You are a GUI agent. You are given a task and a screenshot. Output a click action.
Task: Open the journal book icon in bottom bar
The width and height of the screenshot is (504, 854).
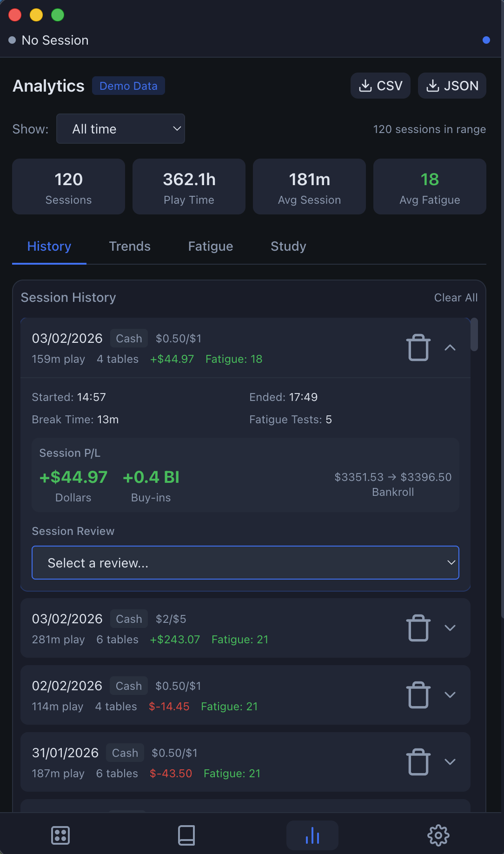point(186,835)
